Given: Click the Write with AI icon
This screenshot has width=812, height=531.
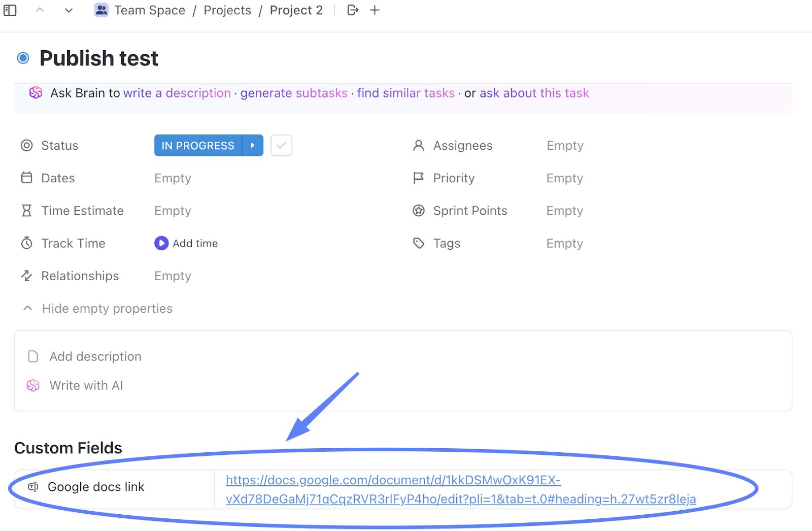Looking at the screenshot, I should click(33, 386).
